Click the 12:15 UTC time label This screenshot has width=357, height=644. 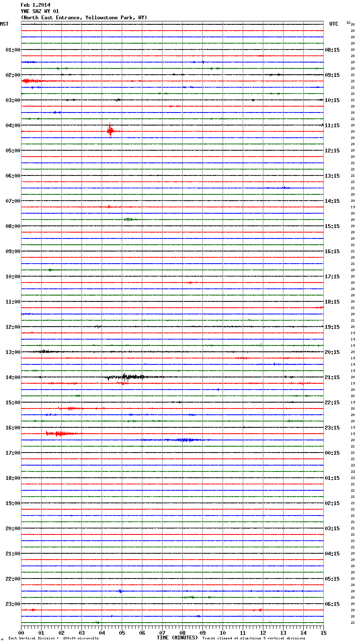click(x=332, y=151)
